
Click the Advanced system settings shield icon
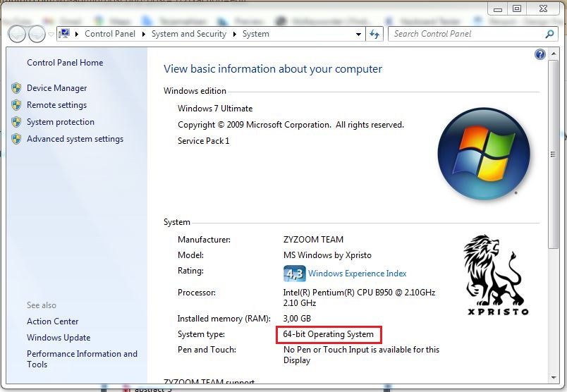(x=16, y=139)
